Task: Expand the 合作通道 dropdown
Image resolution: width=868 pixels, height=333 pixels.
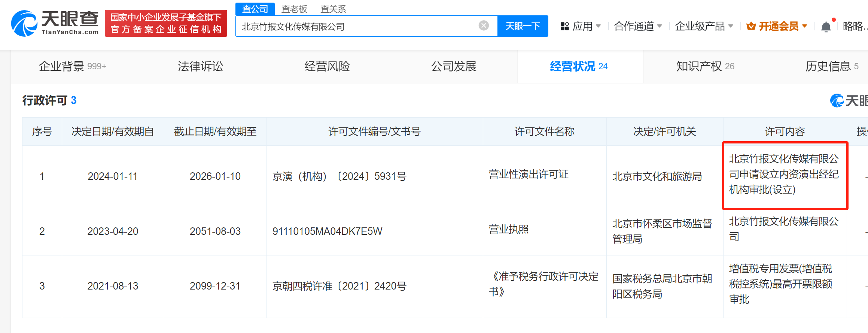Action: point(660,26)
